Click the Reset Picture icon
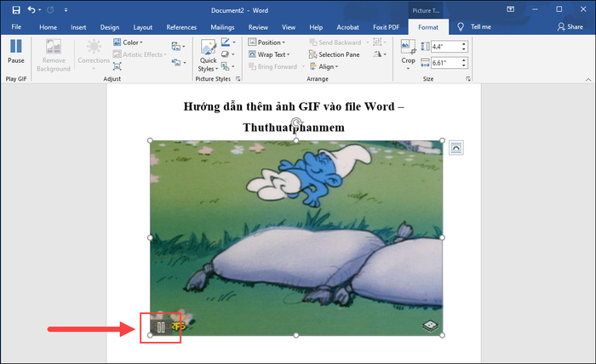 click(x=176, y=63)
